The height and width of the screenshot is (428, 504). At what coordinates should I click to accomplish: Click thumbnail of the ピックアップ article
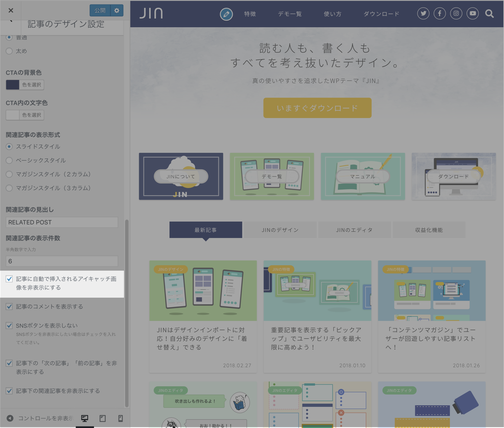click(x=317, y=291)
